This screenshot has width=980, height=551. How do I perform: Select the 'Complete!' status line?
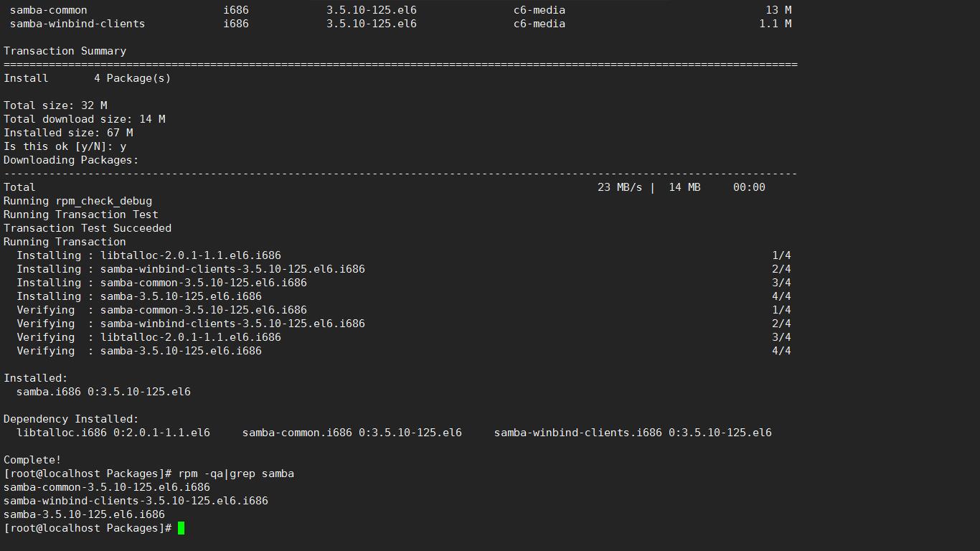(x=32, y=460)
